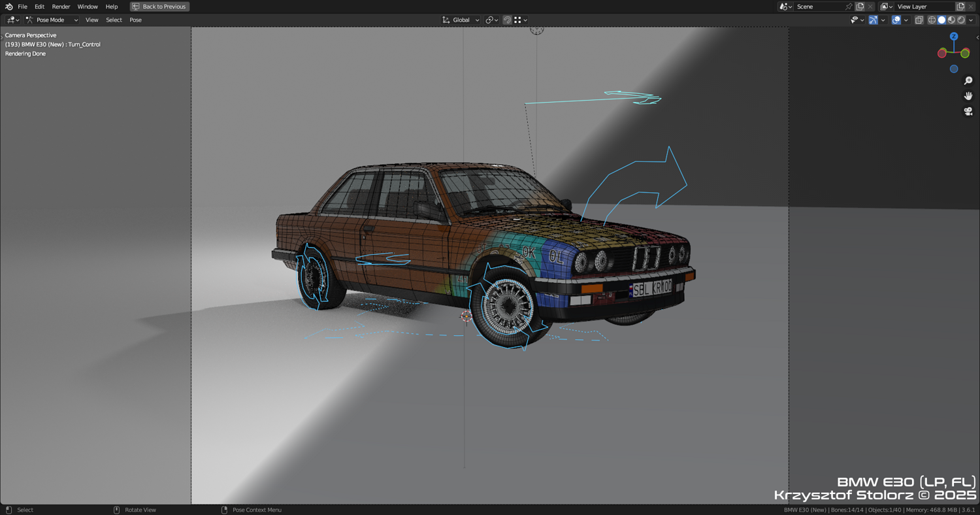The image size is (980, 515).
Task: Expand the shading options arrow
Action: [x=971, y=20]
